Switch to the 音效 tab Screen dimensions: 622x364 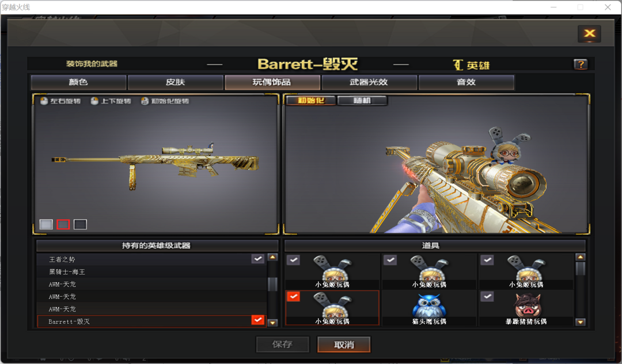pos(466,82)
